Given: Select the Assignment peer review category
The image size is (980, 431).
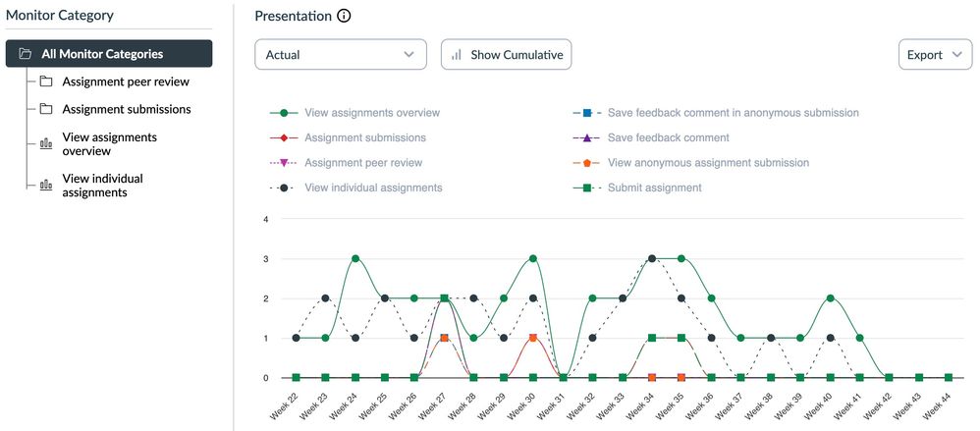Looking at the screenshot, I should click(x=126, y=81).
